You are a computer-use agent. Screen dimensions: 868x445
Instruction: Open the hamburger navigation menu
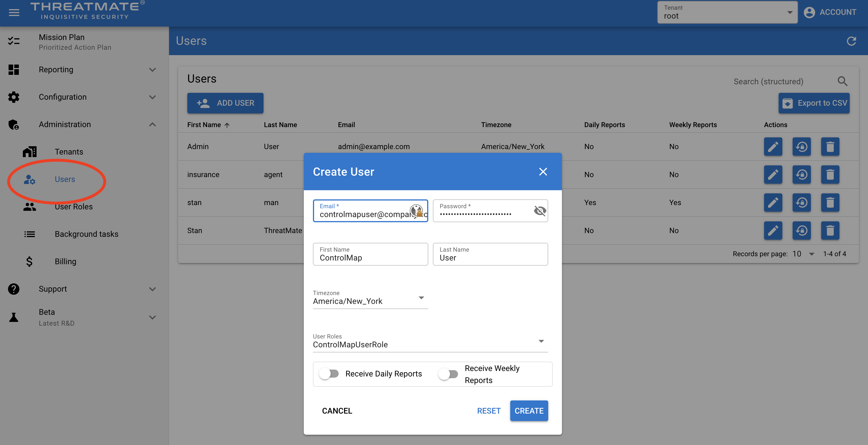[14, 13]
